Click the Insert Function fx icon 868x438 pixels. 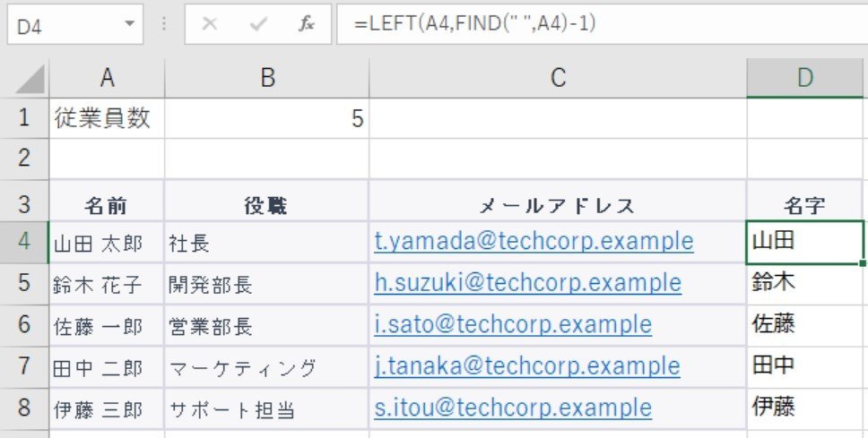pyautogui.click(x=306, y=24)
